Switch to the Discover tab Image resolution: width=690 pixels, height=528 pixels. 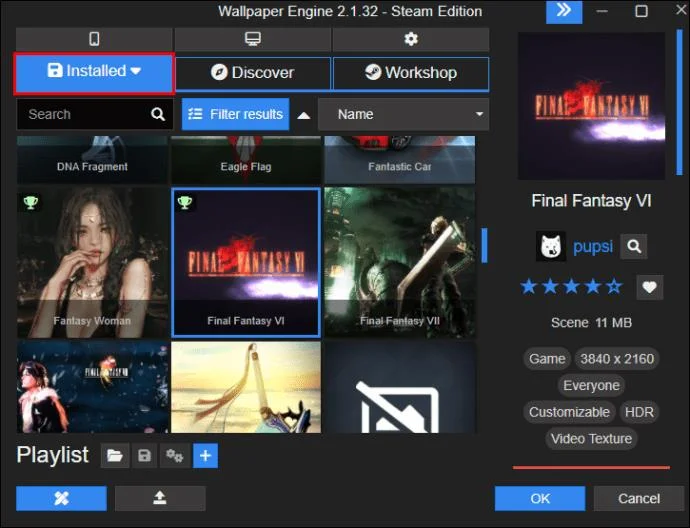(x=253, y=73)
